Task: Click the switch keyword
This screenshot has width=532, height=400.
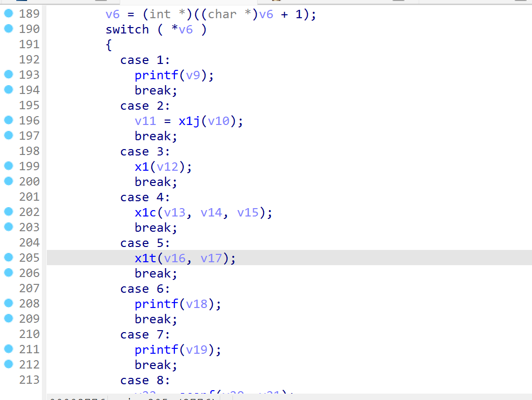Action: click(127, 30)
